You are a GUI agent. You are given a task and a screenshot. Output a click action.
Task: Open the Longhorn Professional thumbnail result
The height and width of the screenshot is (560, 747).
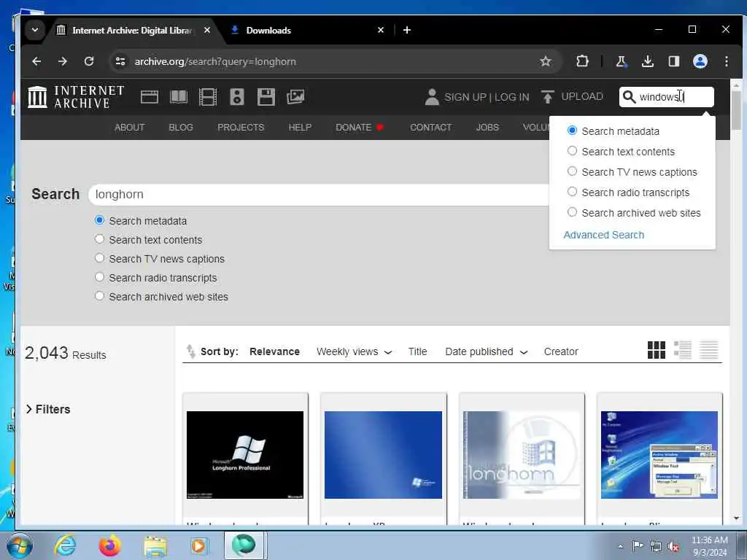click(x=245, y=455)
